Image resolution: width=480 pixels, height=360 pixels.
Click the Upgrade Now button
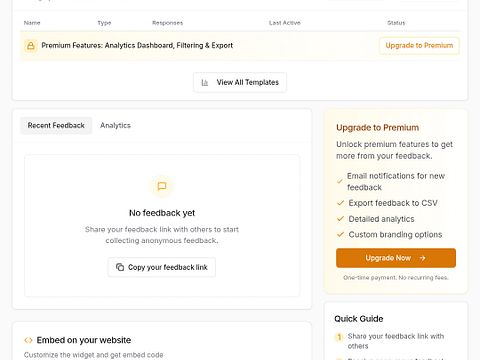396,258
